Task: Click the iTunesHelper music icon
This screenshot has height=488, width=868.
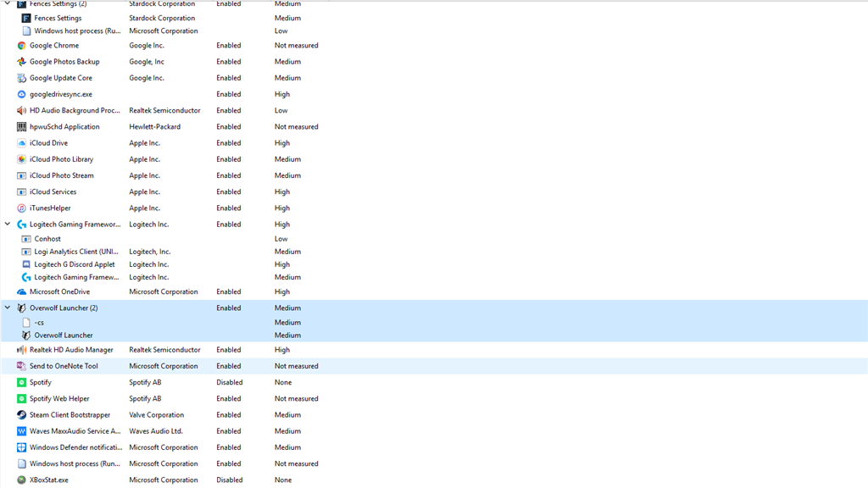Action: pyautogui.click(x=21, y=208)
